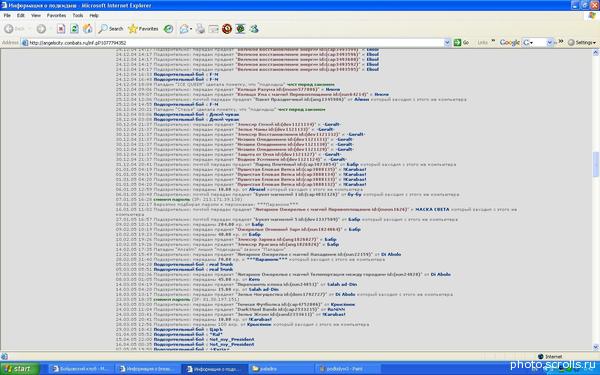Open the Favorites star button
600x375 pixels.
pos(143,29)
